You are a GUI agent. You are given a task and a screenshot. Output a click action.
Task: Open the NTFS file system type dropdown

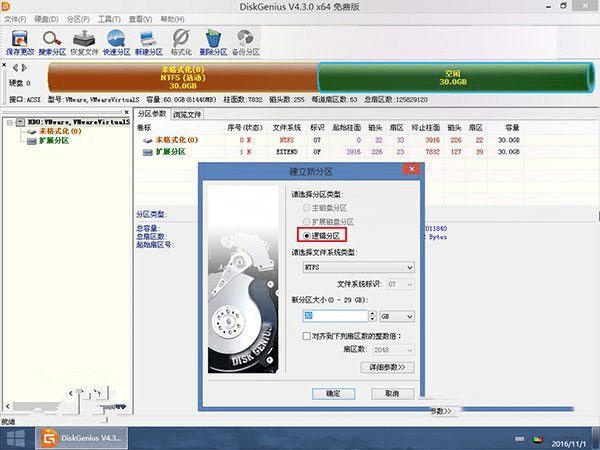click(x=358, y=267)
